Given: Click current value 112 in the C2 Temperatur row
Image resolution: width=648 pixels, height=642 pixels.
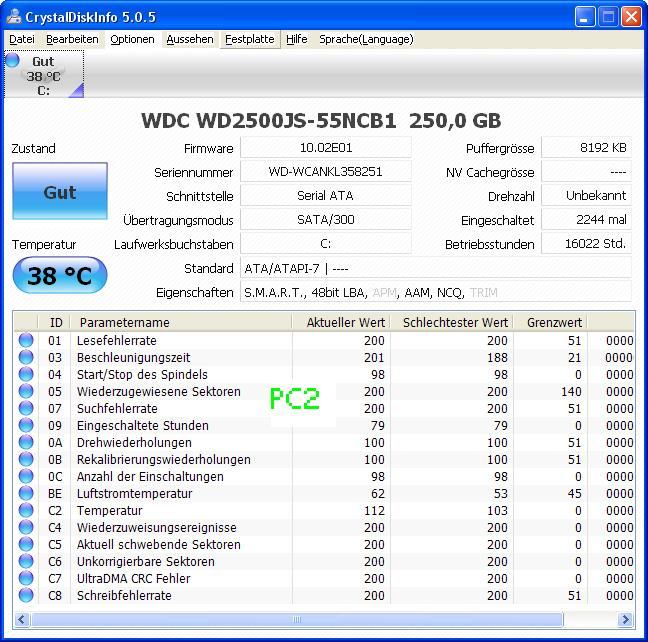Looking at the screenshot, I should tap(374, 511).
